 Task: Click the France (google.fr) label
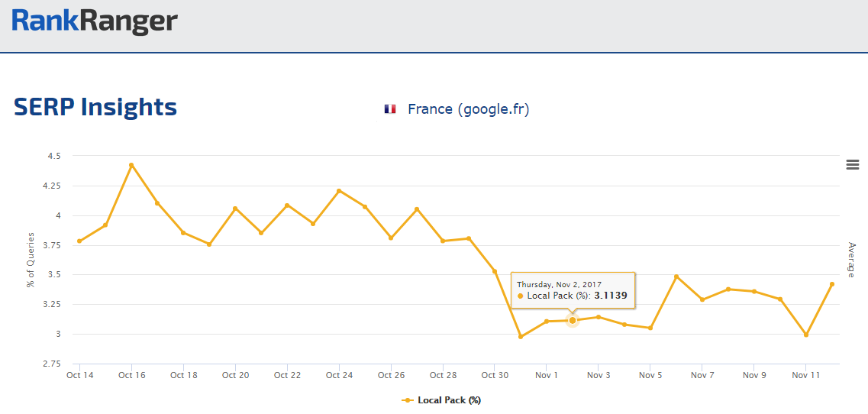coord(468,109)
